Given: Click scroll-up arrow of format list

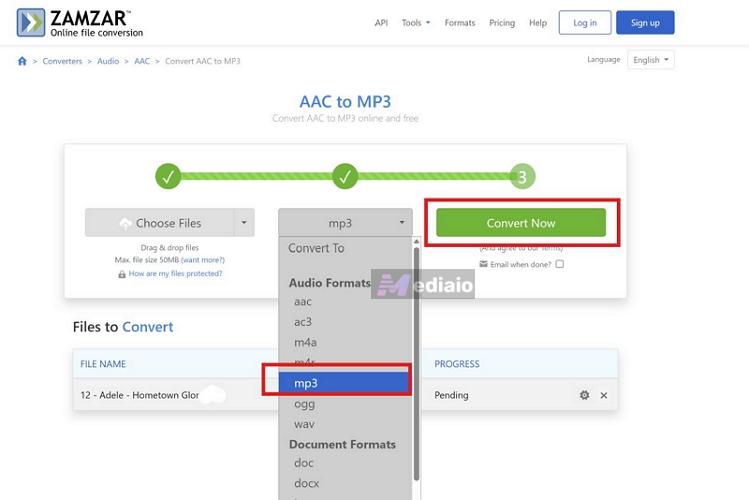Looking at the screenshot, I should 417,242.
